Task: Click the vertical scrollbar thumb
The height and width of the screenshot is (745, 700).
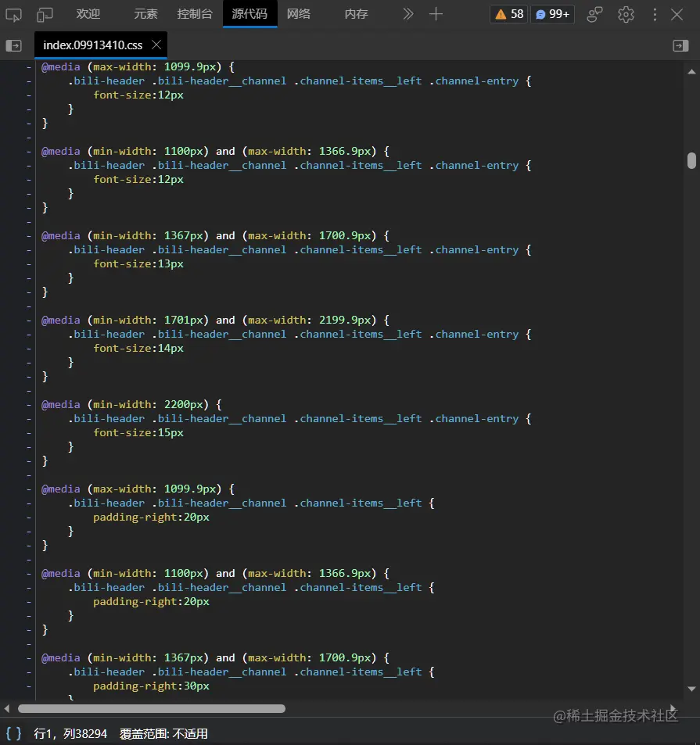Action: click(692, 160)
